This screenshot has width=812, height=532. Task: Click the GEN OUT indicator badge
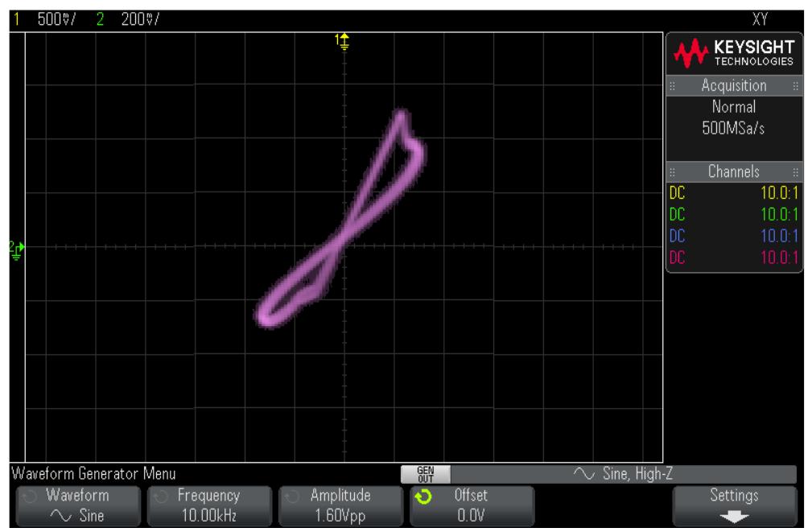tap(426, 474)
